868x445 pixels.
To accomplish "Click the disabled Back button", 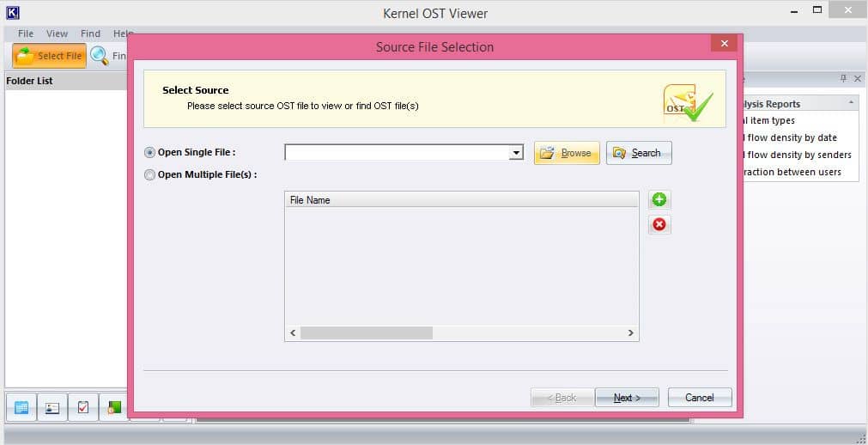I will point(561,398).
